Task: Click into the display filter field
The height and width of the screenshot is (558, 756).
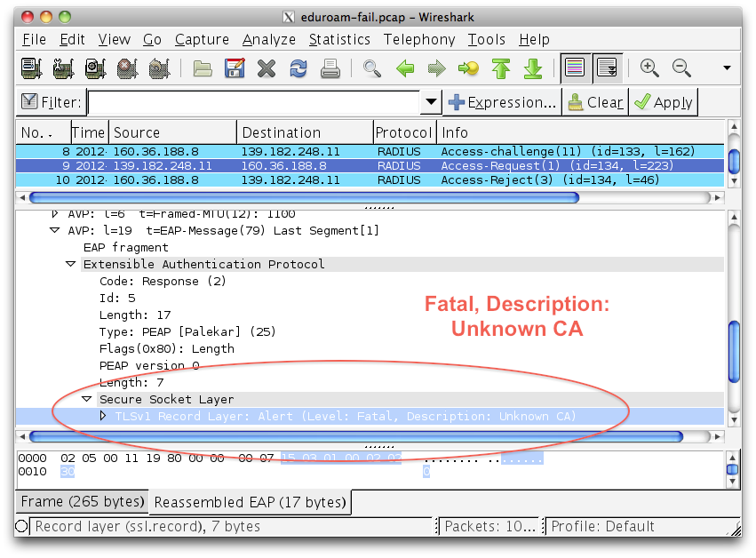Action: [254, 102]
